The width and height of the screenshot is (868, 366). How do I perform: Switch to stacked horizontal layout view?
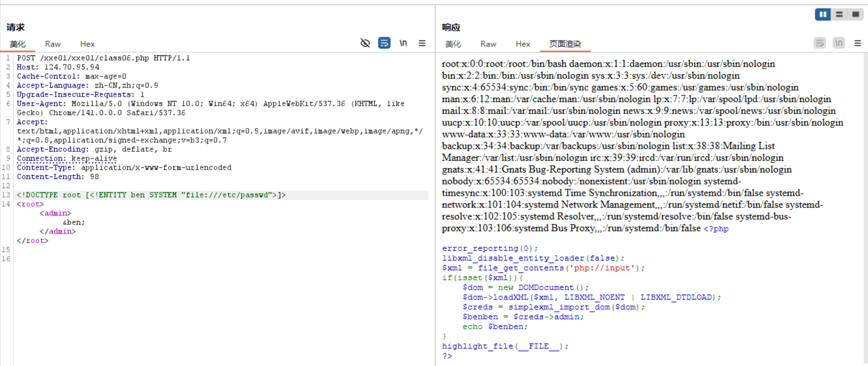(x=839, y=14)
